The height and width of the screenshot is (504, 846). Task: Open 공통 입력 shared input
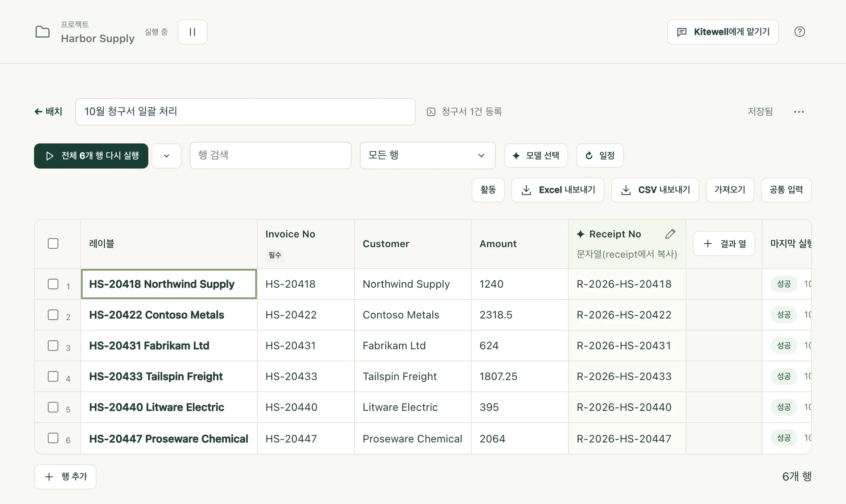786,190
